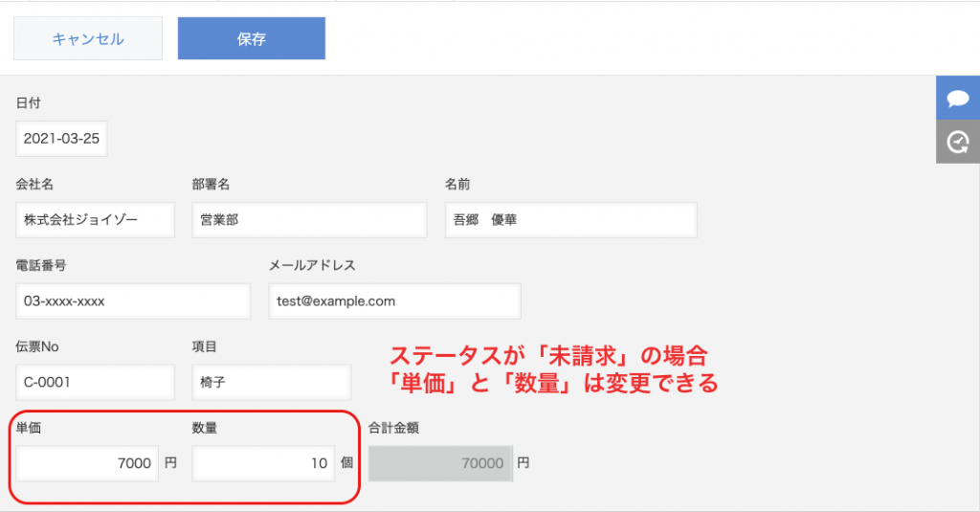Screen dimensions: 980x512
Task: Click the 名前 label text
Action: (457, 185)
